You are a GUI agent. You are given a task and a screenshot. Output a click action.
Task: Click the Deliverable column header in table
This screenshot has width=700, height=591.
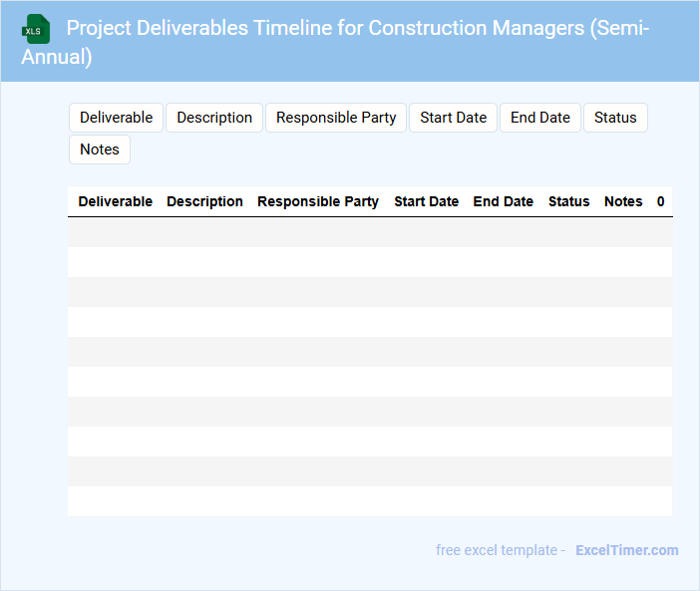[116, 201]
